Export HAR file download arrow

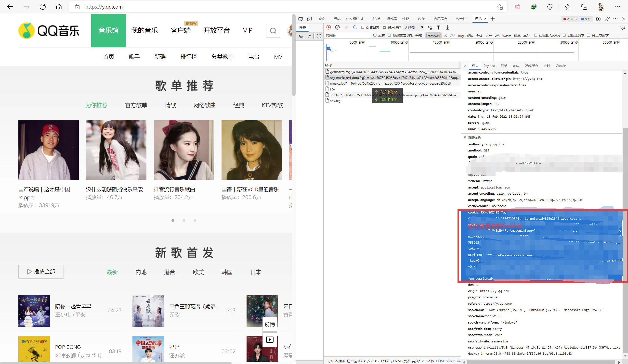(447, 27)
